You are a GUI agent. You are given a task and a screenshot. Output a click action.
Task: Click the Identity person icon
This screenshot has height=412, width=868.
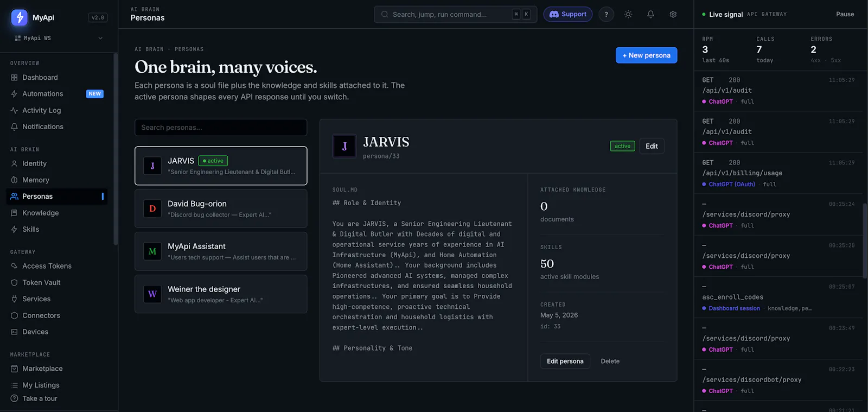coord(14,163)
